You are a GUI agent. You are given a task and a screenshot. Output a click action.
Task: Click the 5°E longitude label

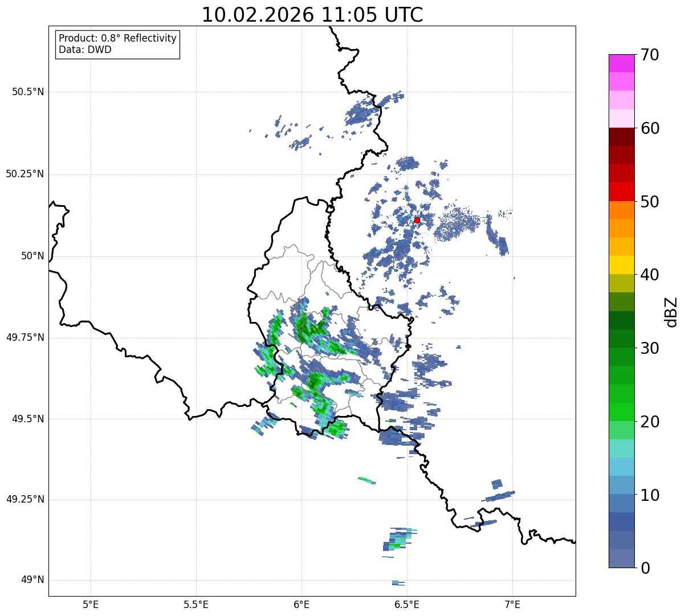91,604
